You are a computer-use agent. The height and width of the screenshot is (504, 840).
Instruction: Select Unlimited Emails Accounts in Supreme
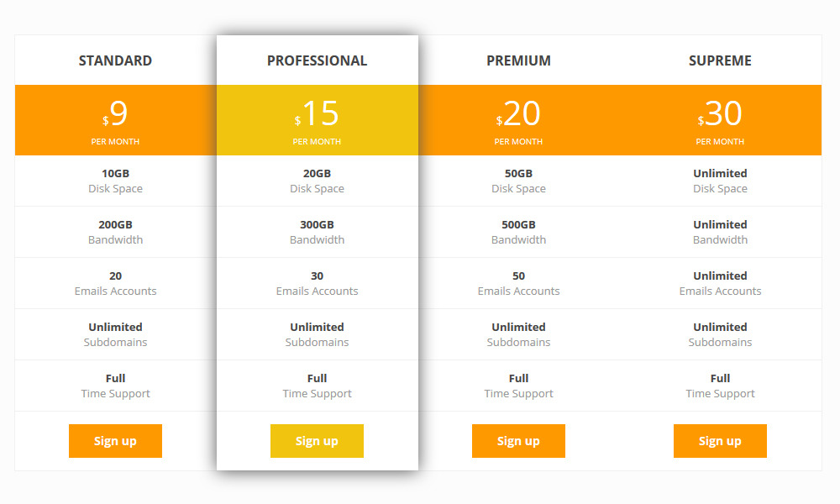[720, 283]
